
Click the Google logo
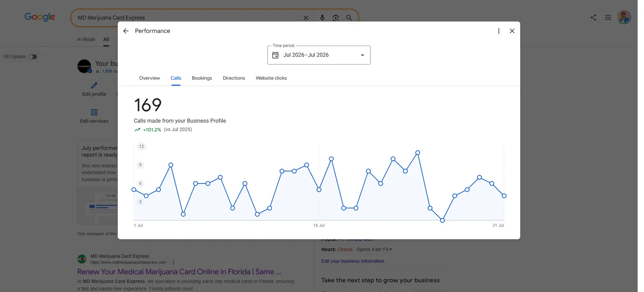point(40,17)
